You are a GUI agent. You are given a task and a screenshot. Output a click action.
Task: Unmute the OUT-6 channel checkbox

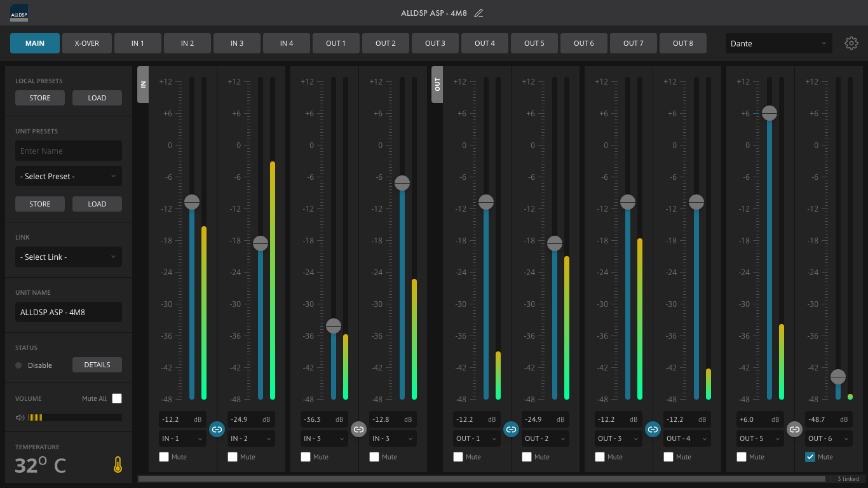(x=810, y=457)
